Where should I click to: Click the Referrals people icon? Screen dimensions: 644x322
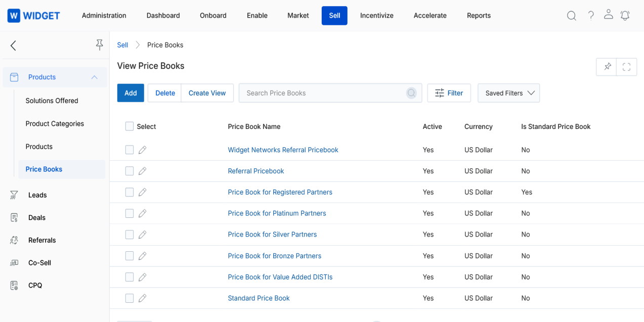pos(14,240)
